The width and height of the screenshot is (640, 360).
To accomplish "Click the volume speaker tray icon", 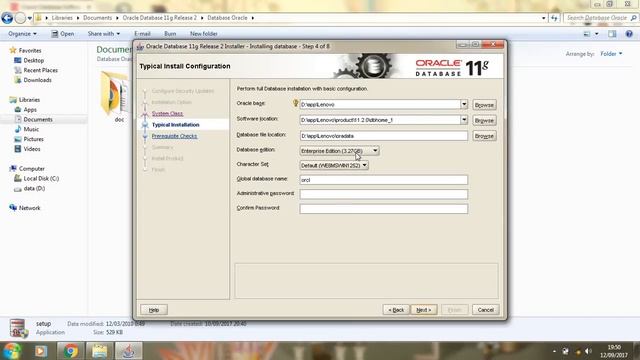I will [588, 351].
